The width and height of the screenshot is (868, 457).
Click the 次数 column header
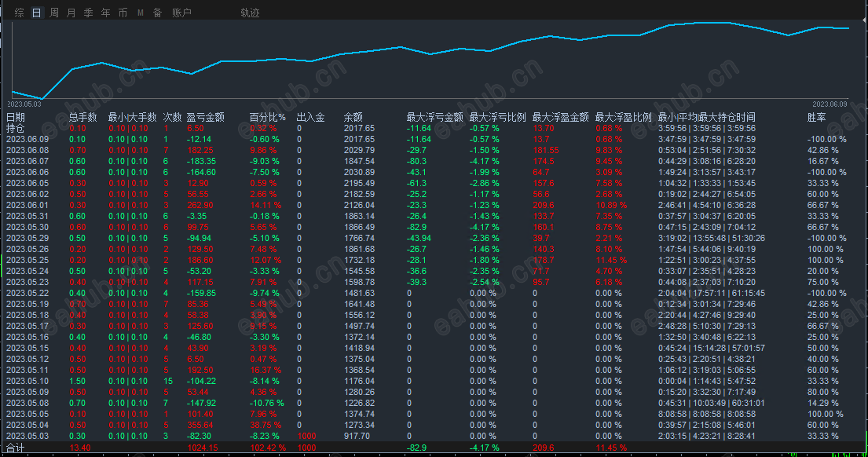point(172,117)
